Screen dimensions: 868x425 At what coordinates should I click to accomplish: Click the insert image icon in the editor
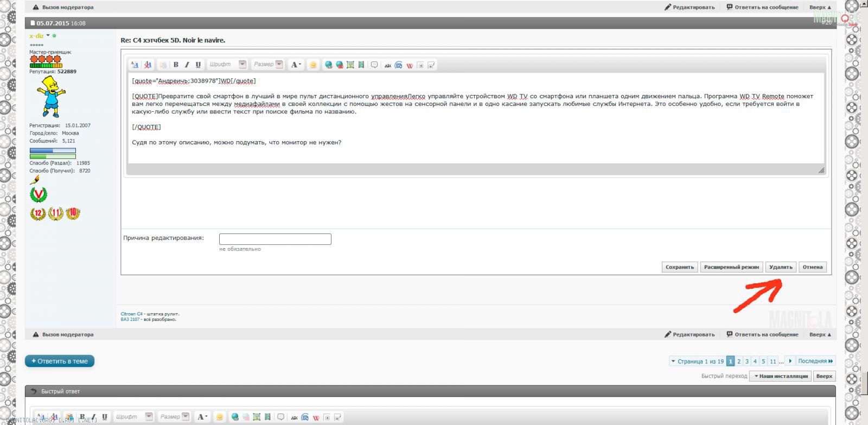point(350,65)
